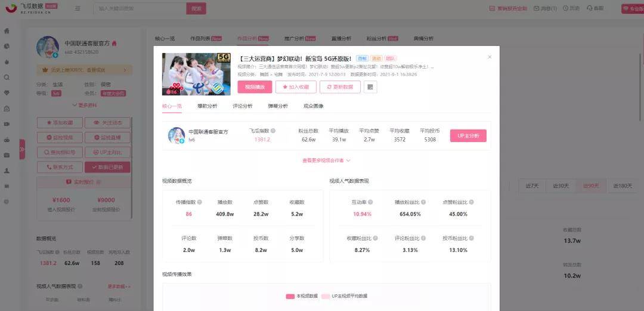
Task: Open the pie chart icon in left sidebar
Action: click(7, 46)
